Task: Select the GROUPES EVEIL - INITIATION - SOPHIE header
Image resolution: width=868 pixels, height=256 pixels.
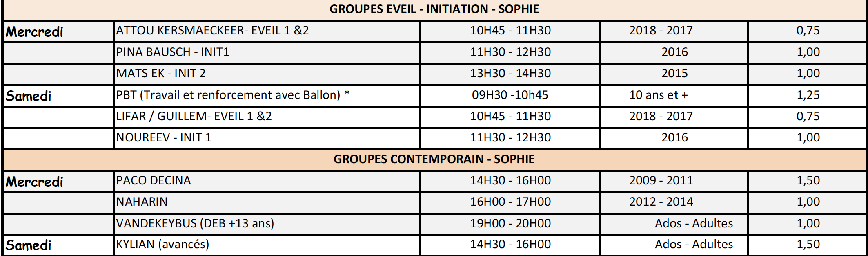Action: coord(434,10)
